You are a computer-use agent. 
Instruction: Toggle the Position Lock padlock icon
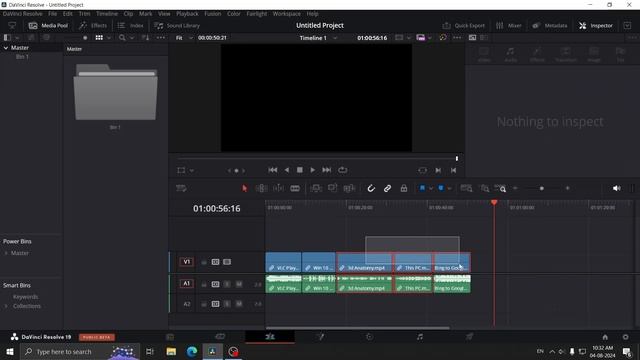pyautogui.click(x=404, y=188)
